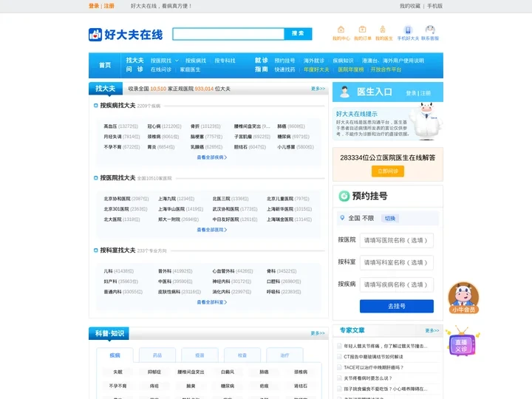Open article TACE可以治疗中晚期肝癌吗
The height and width of the screenshot is (399, 532).
point(374,367)
